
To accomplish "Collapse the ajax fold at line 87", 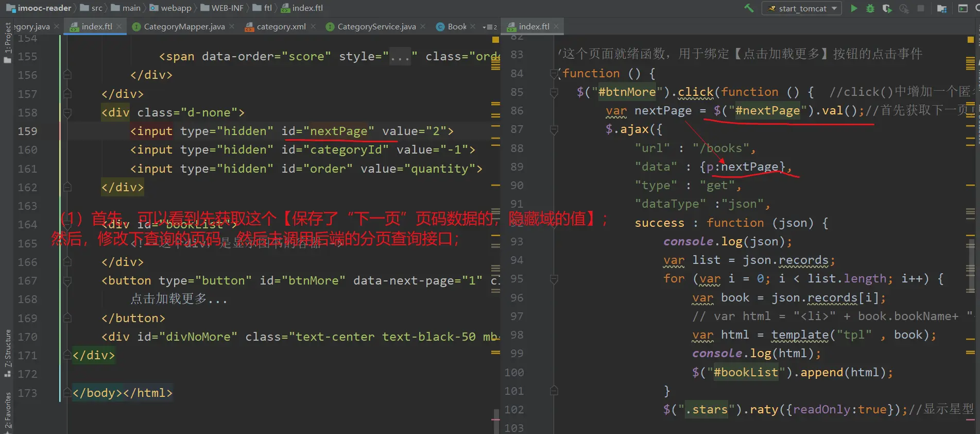I will pyautogui.click(x=554, y=129).
